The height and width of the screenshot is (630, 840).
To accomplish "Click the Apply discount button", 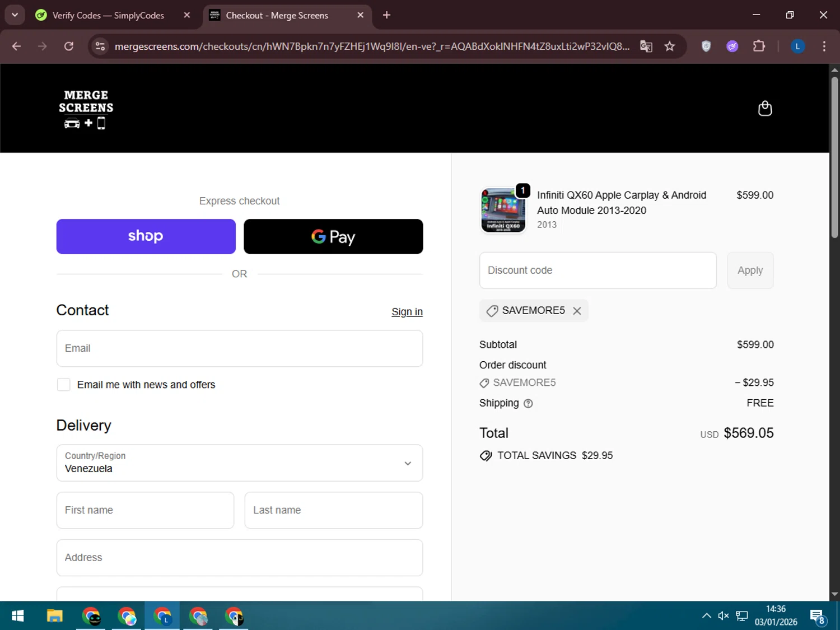I will click(750, 270).
